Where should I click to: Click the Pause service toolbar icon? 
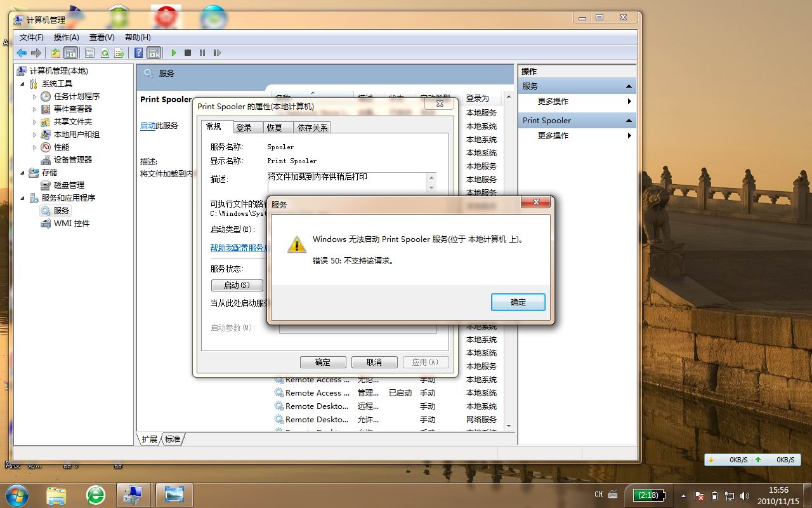[x=202, y=53]
